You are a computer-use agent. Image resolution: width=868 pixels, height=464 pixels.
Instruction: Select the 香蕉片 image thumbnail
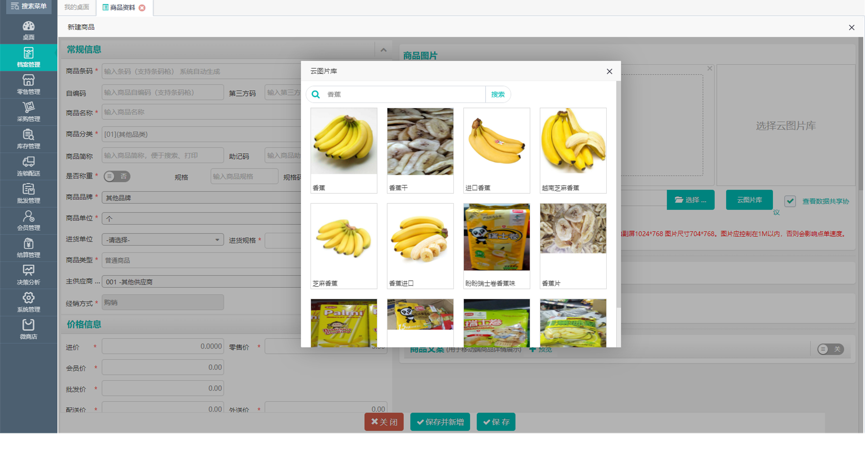point(573,245)
